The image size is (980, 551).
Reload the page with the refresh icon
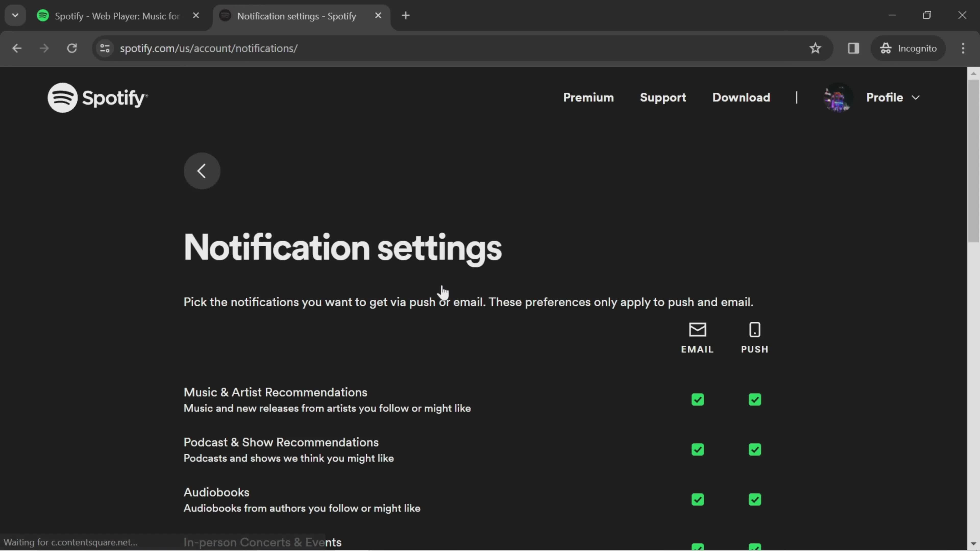click(x=72, y=48)
